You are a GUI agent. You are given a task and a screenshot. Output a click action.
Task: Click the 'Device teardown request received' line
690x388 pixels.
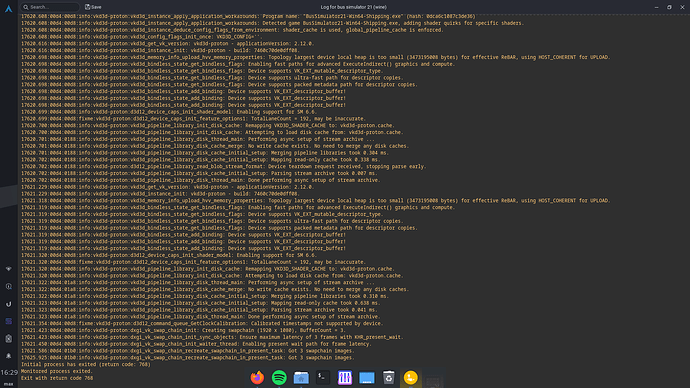click(224, 166)
